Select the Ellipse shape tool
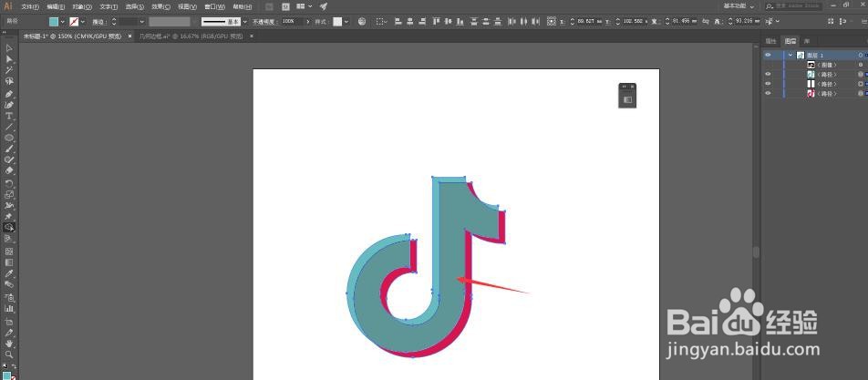868x380 pixels. (9, 138)
